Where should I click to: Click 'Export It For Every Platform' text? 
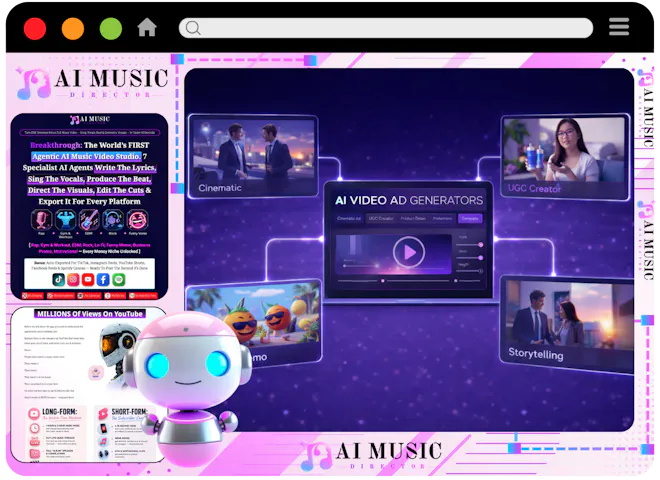[90, 202]
